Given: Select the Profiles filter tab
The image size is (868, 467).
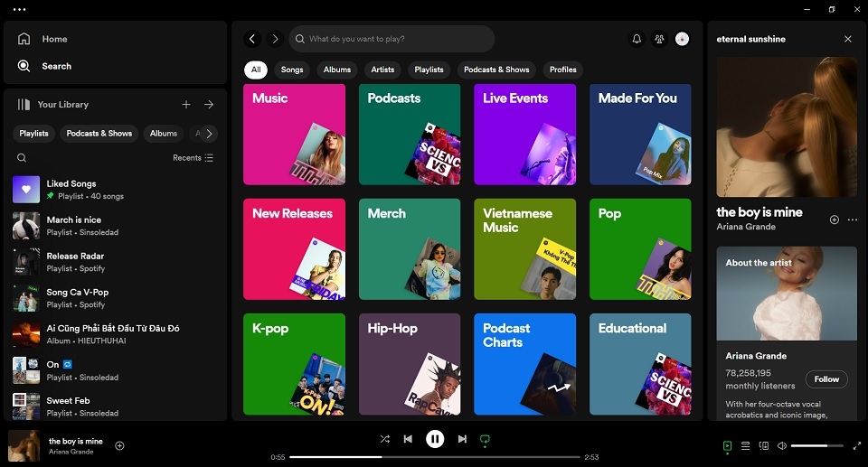Looking at the screenshot, I should pyautogui.click(x=563, y=70).
